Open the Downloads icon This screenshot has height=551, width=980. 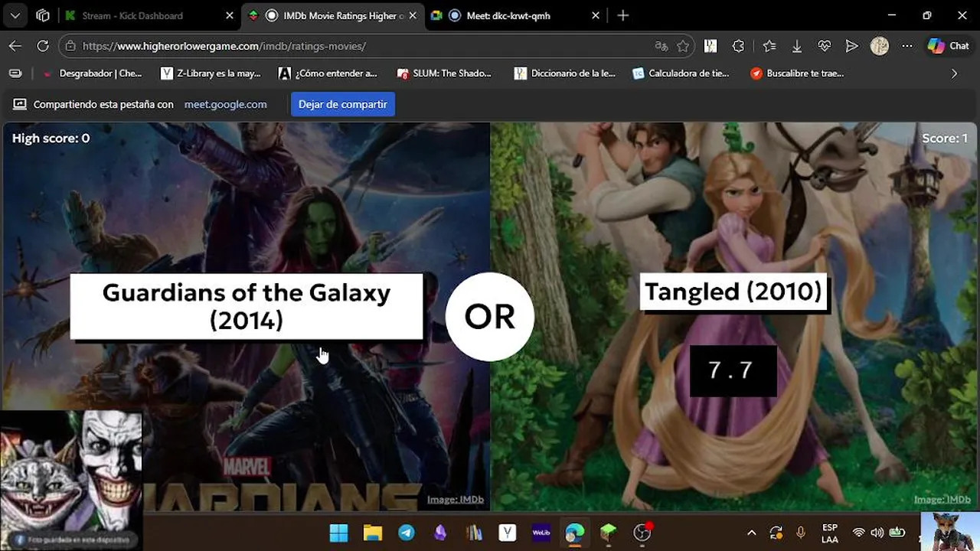point(797,46)
